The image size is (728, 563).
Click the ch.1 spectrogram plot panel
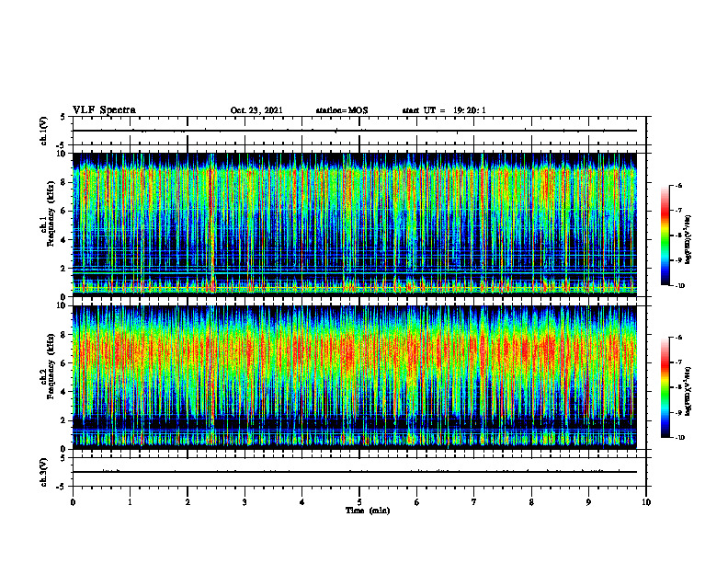[x=355, y=224]
